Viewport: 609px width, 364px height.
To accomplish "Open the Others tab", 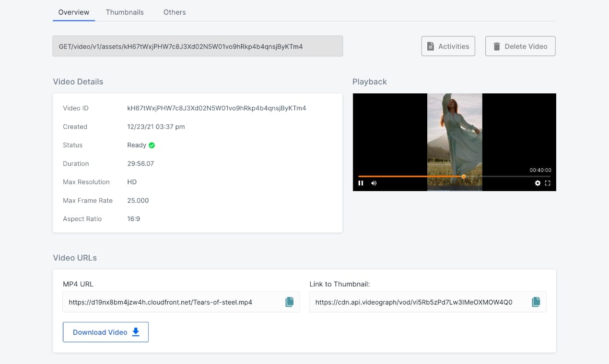I will click(x=175, y=12).
